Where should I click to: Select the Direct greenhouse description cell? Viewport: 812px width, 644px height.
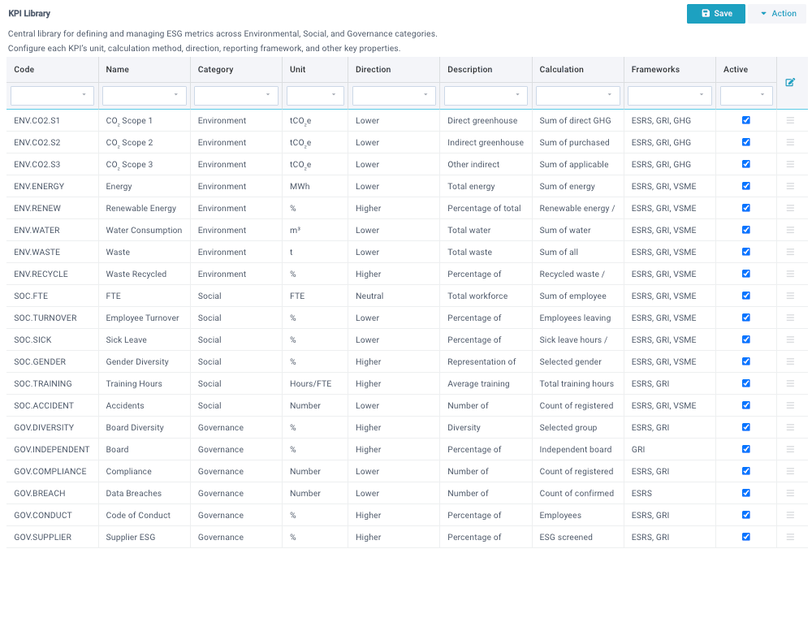click(x=486, y=120)
